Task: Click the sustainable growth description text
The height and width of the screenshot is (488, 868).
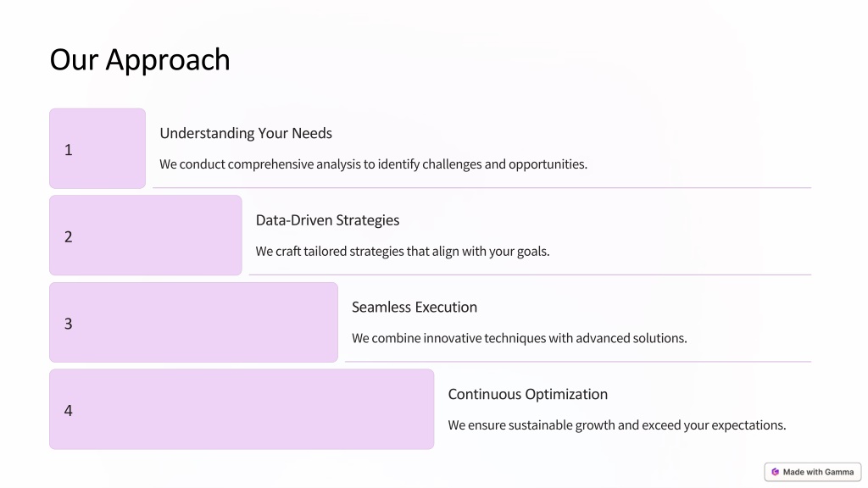Action: click(617, 425)
